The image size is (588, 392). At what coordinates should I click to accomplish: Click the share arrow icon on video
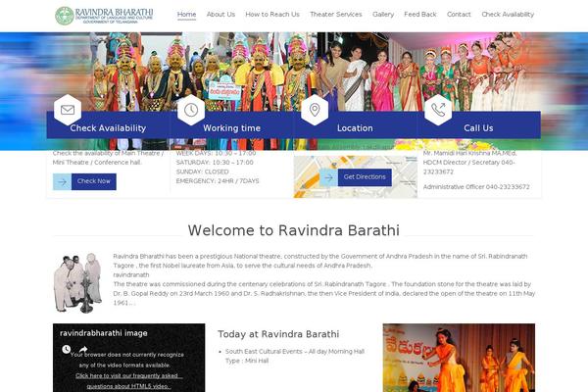click(83, 349)
